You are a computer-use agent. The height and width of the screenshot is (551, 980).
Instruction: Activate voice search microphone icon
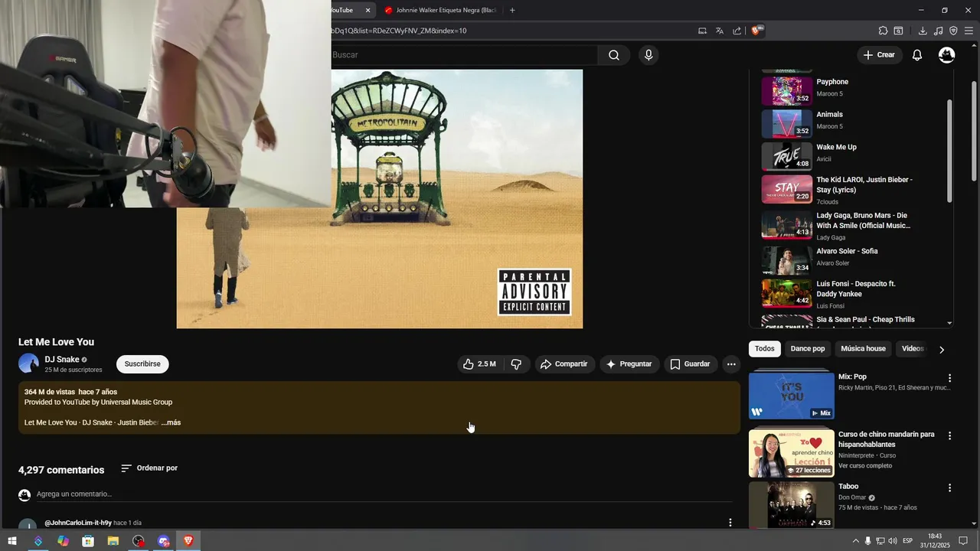(x=648, y=55)
